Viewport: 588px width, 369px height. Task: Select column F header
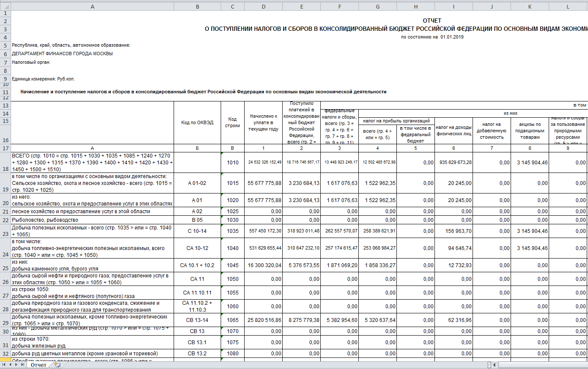(x=339, y=7)
